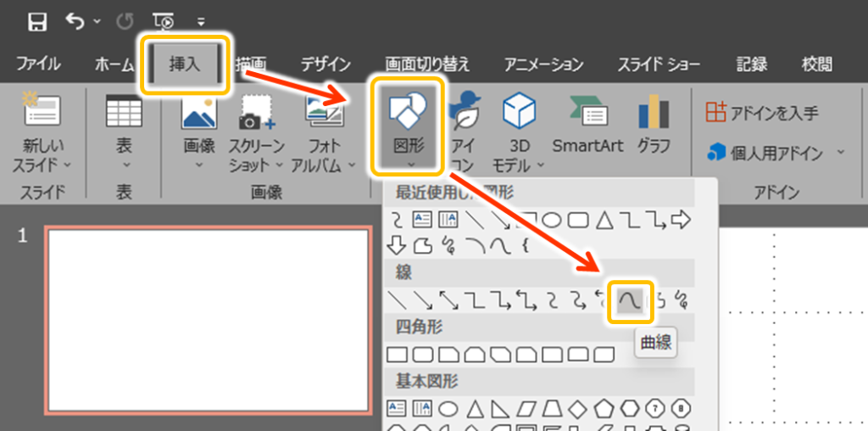
Task: Go to the アニメーション tab
Action: [x=543, y=64]
